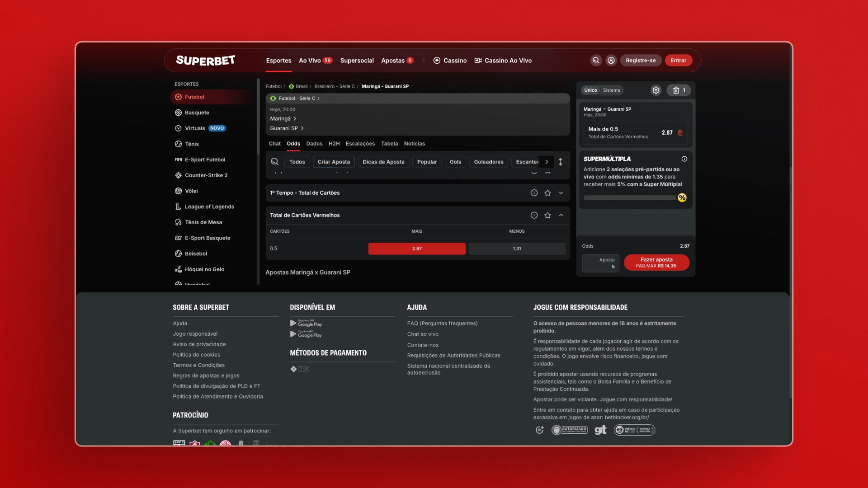The height and width of the screenshot is (488, 868).
Task: Switch to the Dados tab
Action: click(314, 144)
